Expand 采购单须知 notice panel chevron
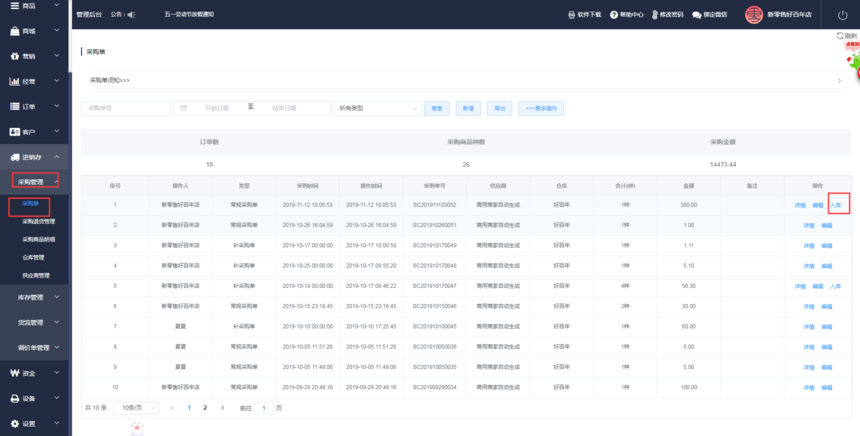Viewport: 860px width, 436px height. click(x=837, y=80)
